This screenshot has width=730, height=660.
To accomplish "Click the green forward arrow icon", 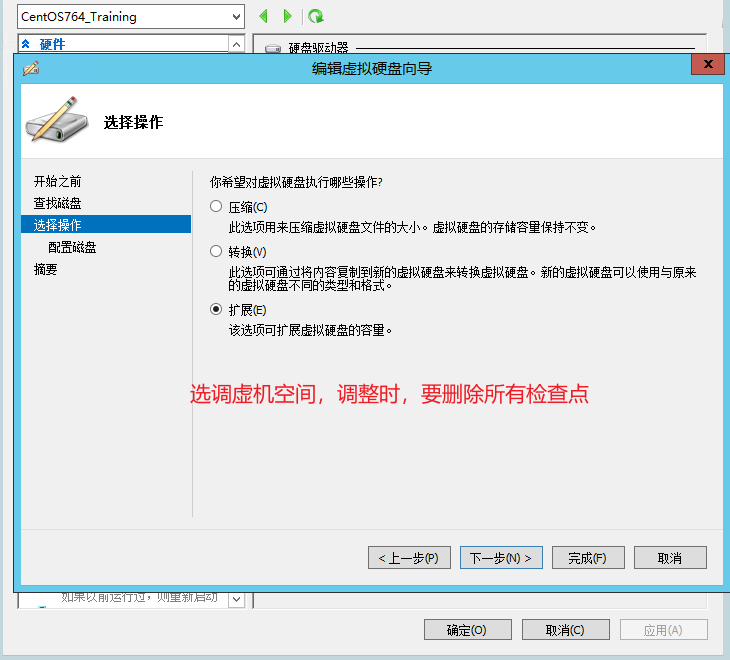I will pyautogui.click(x=287, y=16).
